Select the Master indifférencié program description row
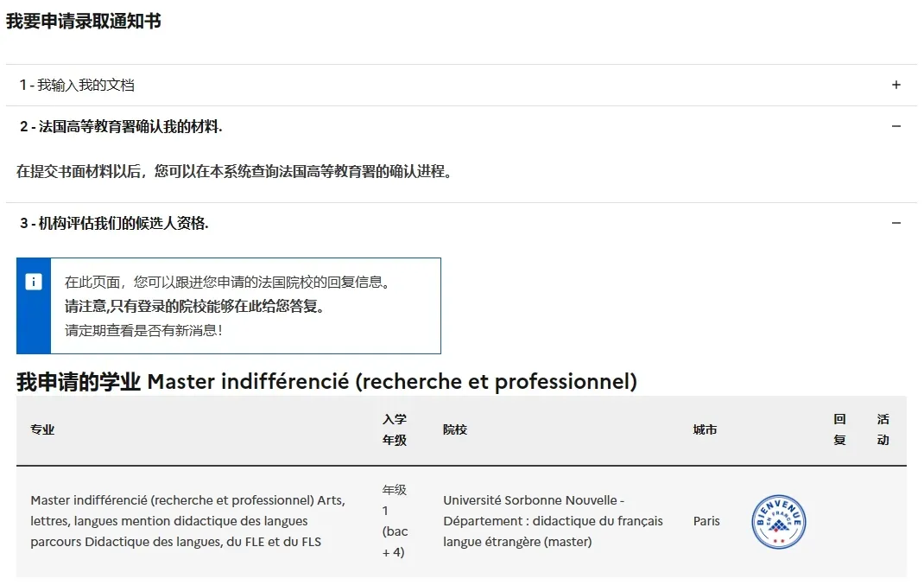This screenshot has width=924, height=585. pos(187,520)
